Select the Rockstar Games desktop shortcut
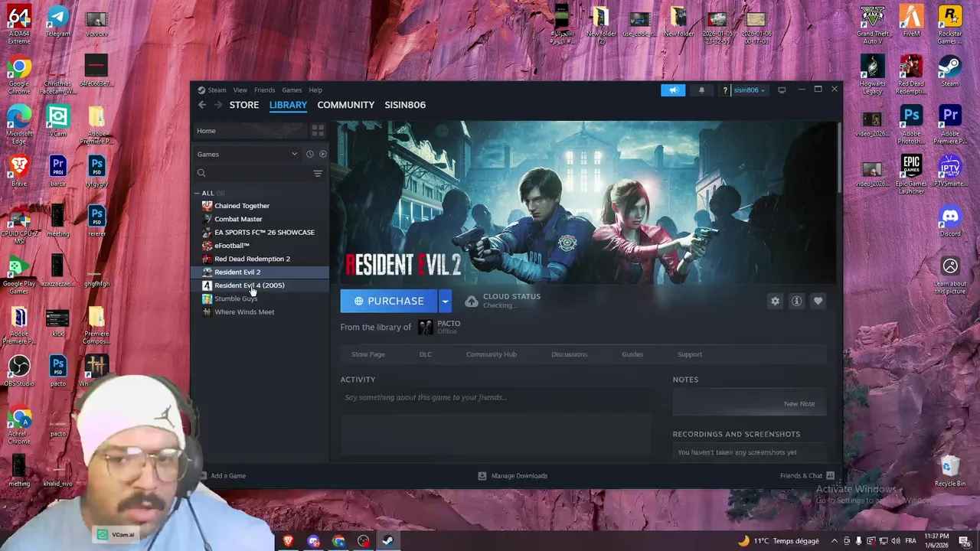This screenshot has width=980, height=551. (x=950, y=25)
